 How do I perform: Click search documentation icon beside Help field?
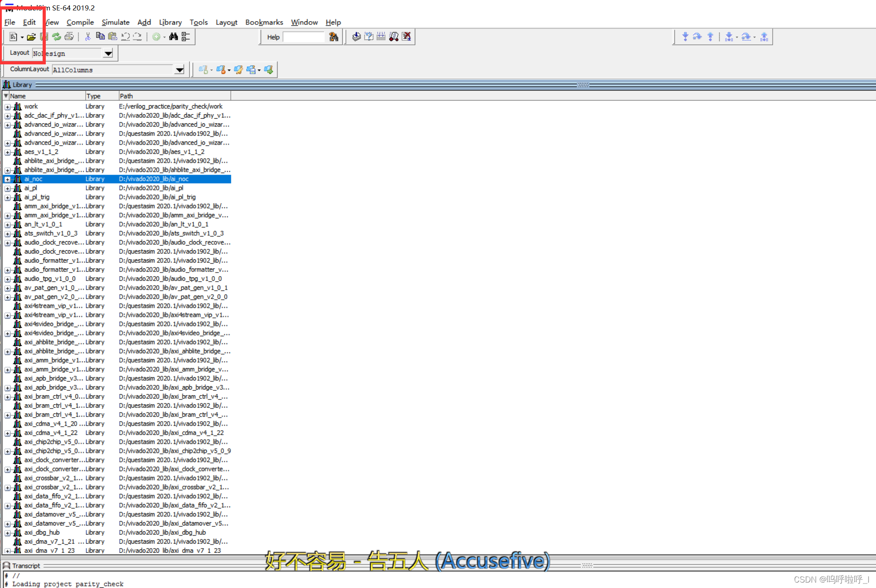click(x=334, y=37)
